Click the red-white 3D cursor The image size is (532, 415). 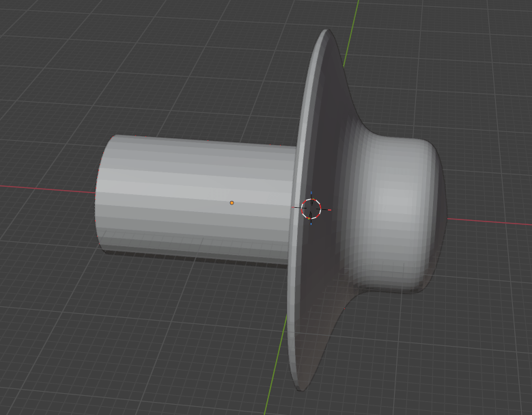[311, 209]
